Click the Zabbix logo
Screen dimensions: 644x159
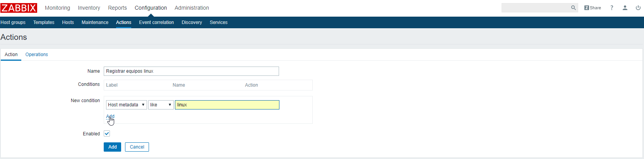19,8
